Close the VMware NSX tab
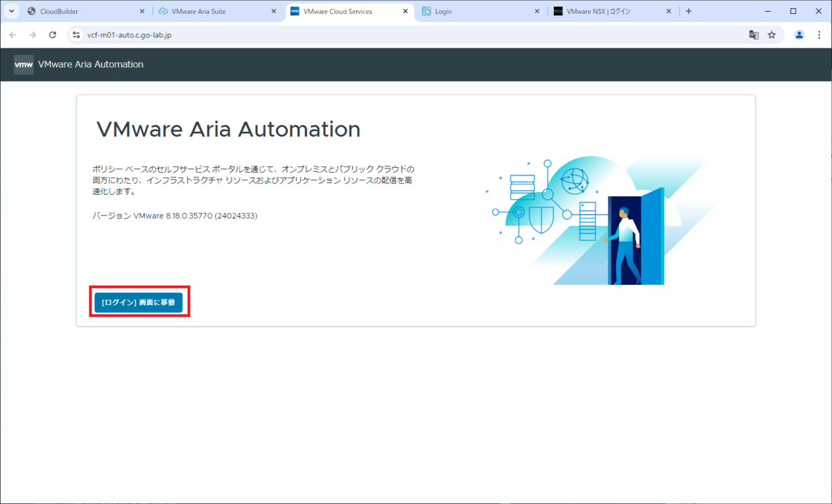Screen dimensions: 832x504 click(668, 12)
